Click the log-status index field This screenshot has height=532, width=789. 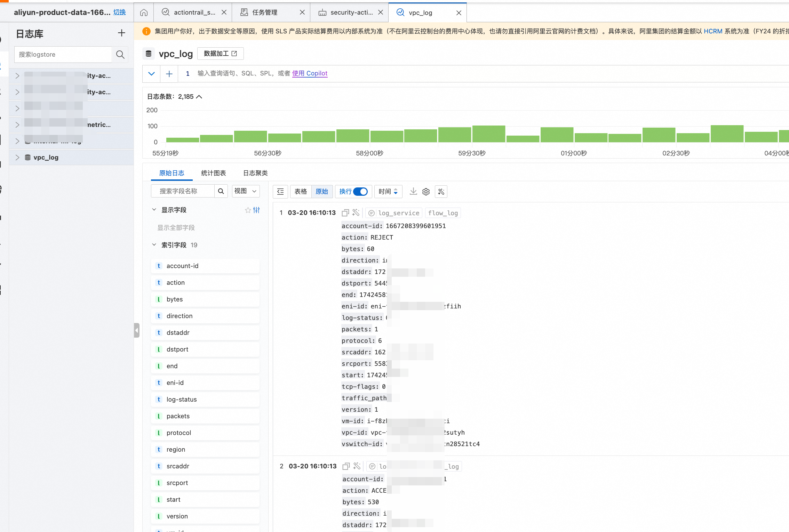(205, 400)
